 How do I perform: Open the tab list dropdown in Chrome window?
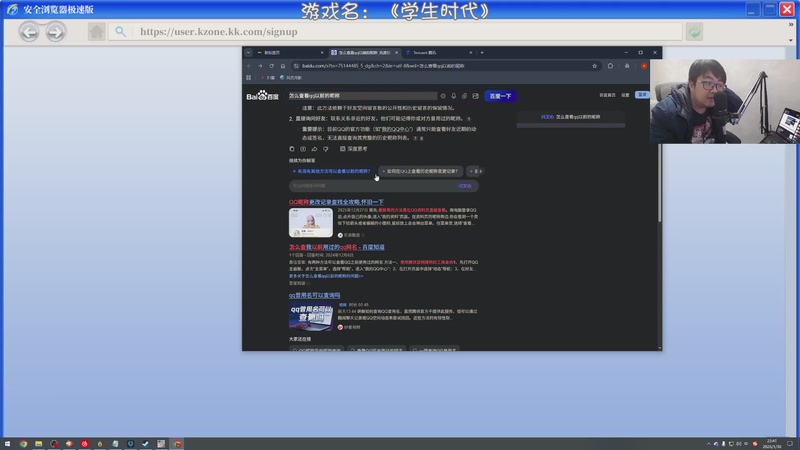pyautogui.click(x=248, y=53)
